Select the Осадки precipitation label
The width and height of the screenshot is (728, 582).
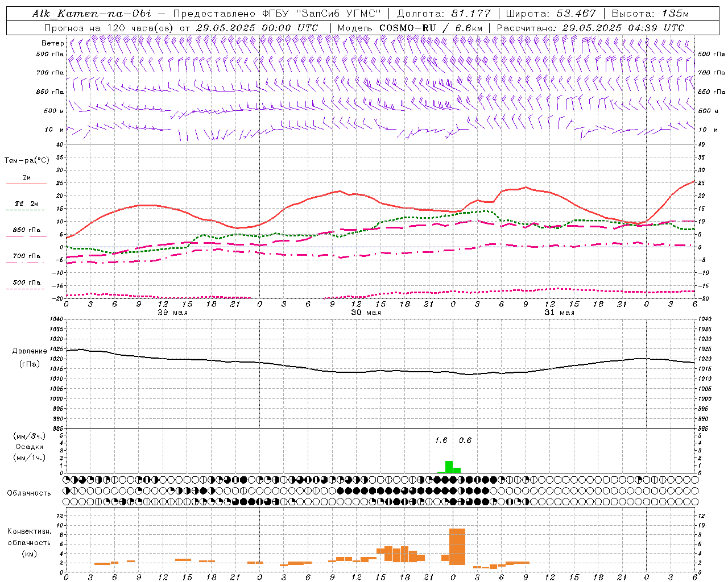[29, 447]
